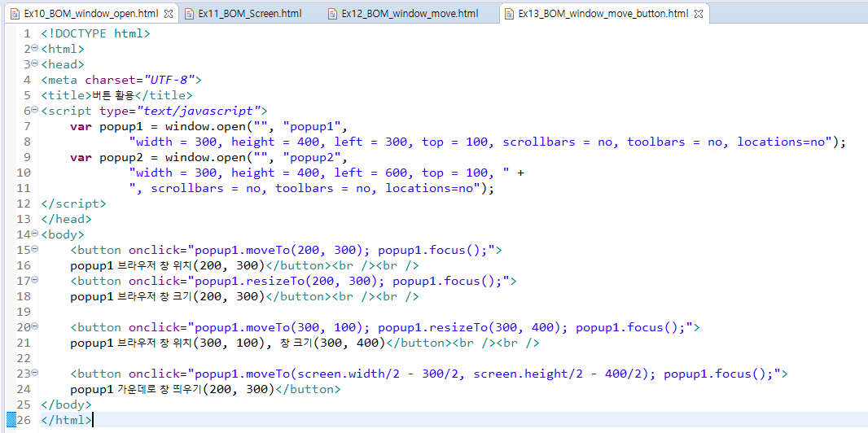The width and height of the screenshot is (868, 433).
Task: Select the Ex13_BOM_window_move_button.html tab
Action: [x=604, y=13]
